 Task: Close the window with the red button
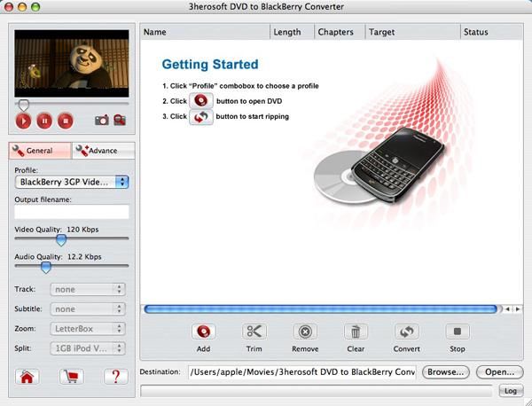tap(9, 7)
